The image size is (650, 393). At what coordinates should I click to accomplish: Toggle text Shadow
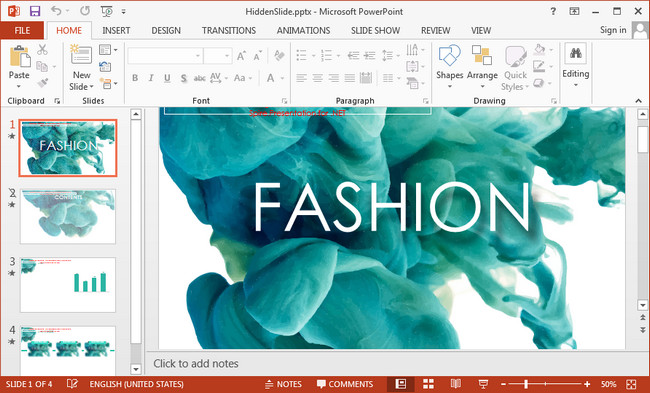183,78
